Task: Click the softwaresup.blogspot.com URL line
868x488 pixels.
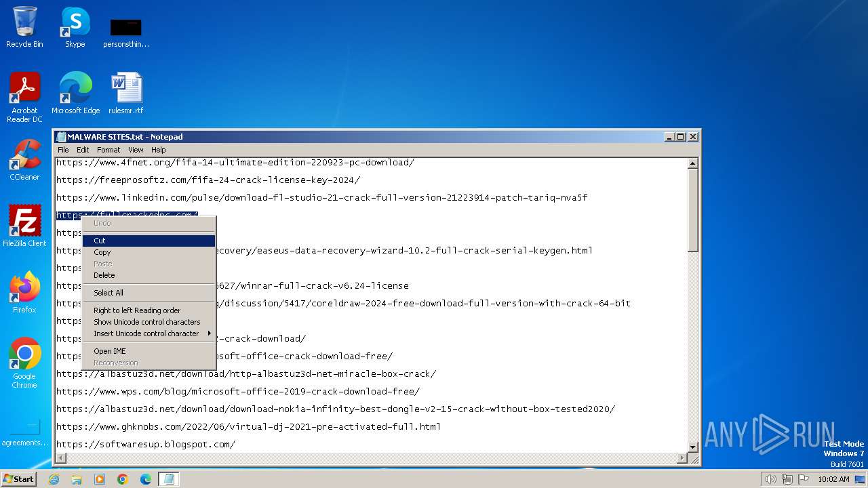Action: tap(146, 445)
